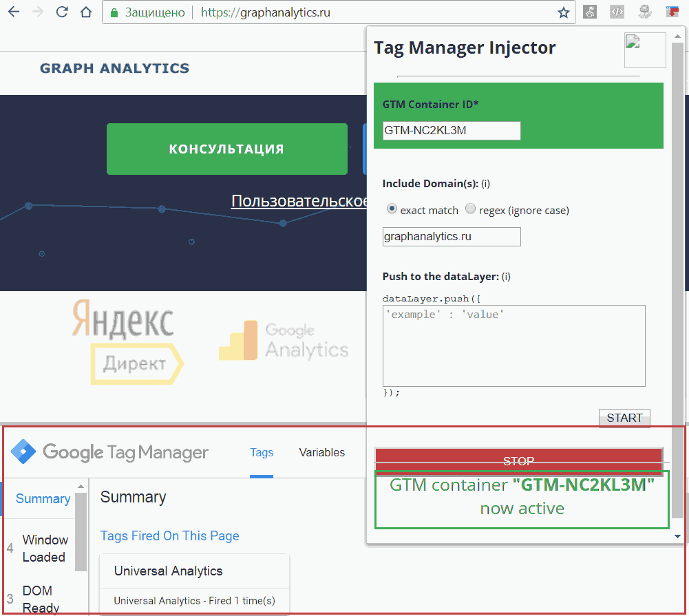Open the Пользовательское link
The image size is (689, 616).
pos(299,201)
